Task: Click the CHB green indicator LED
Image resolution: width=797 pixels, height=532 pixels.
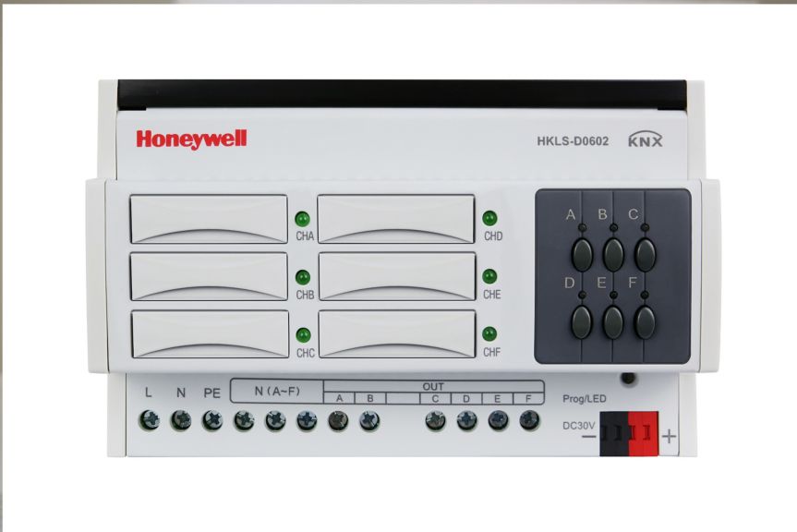Action: point(303,277)
